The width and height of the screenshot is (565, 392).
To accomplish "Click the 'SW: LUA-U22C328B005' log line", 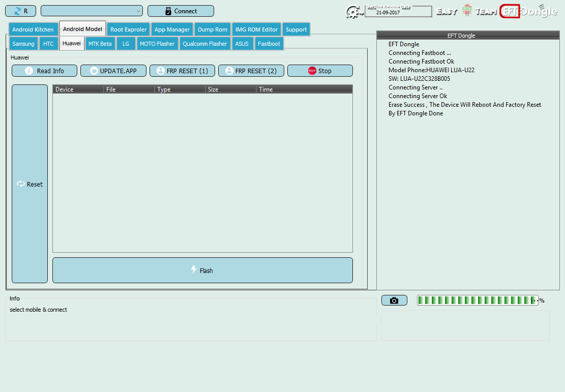I will pos(419,78).
